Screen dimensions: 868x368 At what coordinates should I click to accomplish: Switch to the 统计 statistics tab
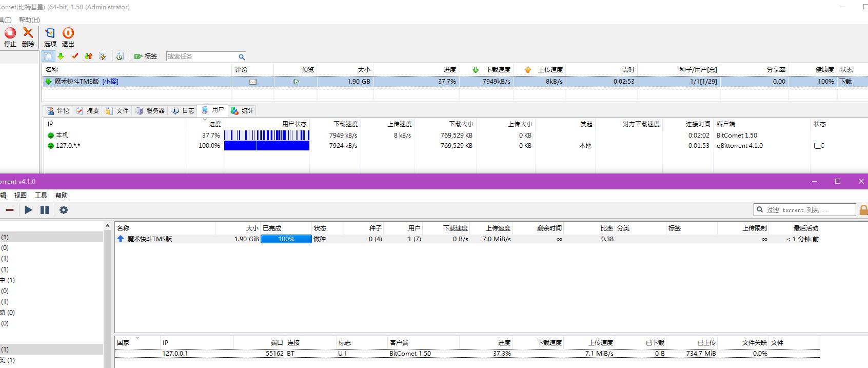[243, 110]
